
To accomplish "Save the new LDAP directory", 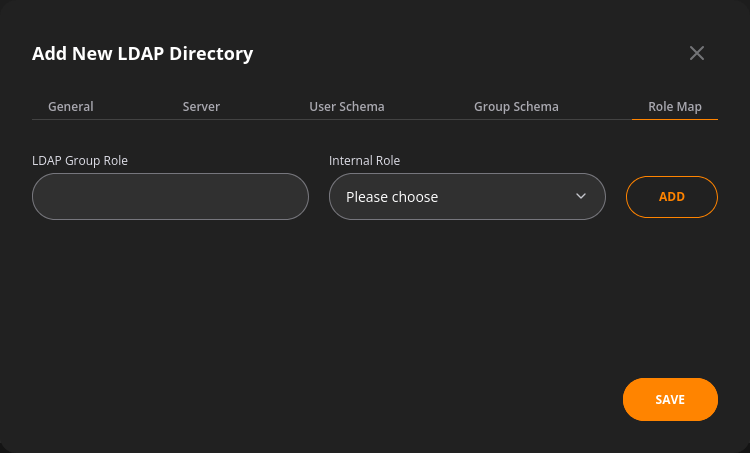I will pyautogui.click(x=670, y=399).
